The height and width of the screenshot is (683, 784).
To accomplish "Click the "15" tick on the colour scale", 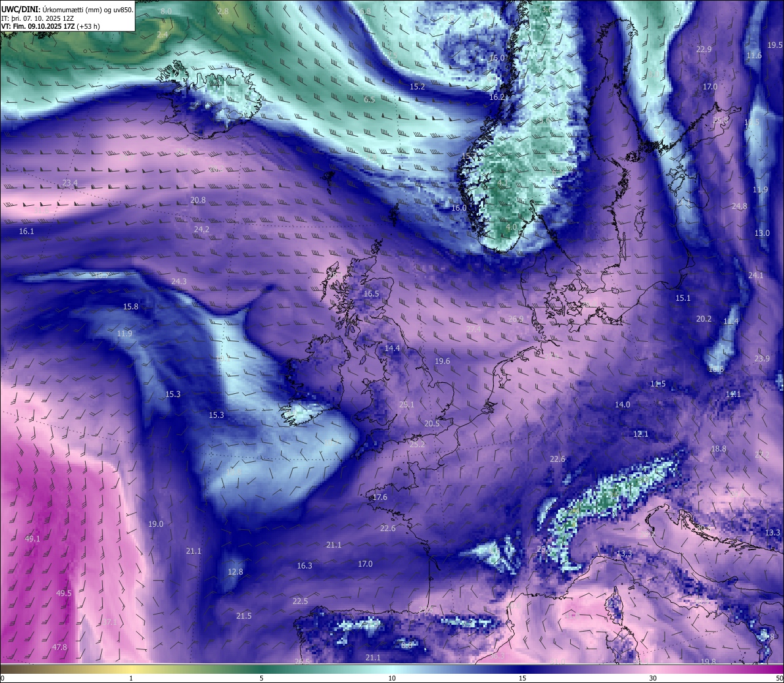I will click(x=522, y=678).
